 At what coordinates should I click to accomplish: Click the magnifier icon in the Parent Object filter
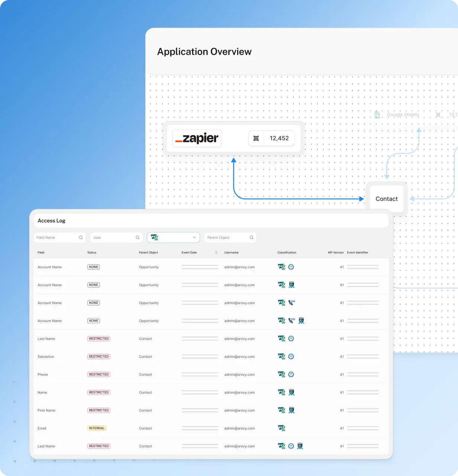coord(251,238)
